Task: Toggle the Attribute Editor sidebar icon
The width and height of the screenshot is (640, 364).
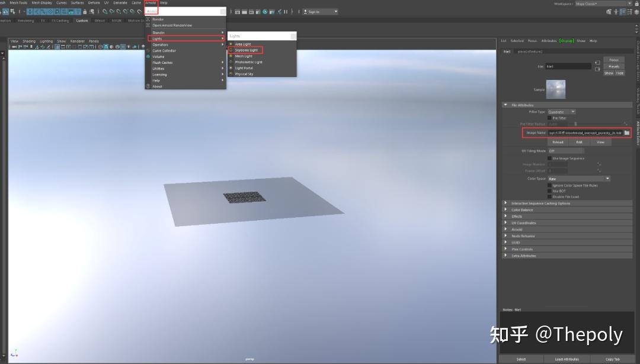Action: pos(623,12)
